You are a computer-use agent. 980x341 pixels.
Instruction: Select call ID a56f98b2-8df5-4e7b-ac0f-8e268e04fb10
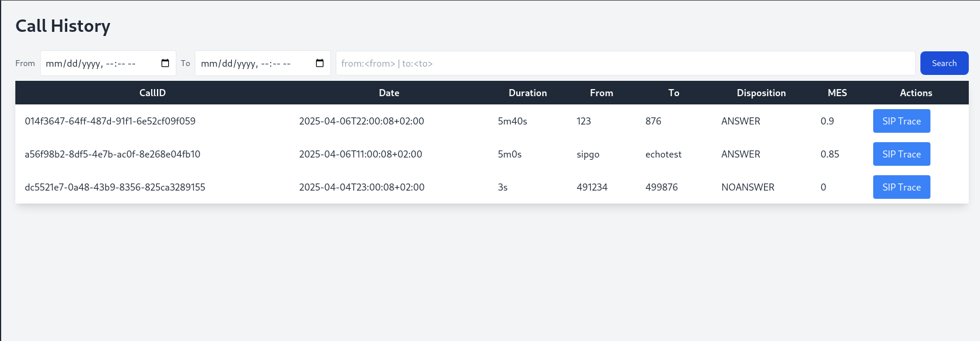[x=113, y=154]
